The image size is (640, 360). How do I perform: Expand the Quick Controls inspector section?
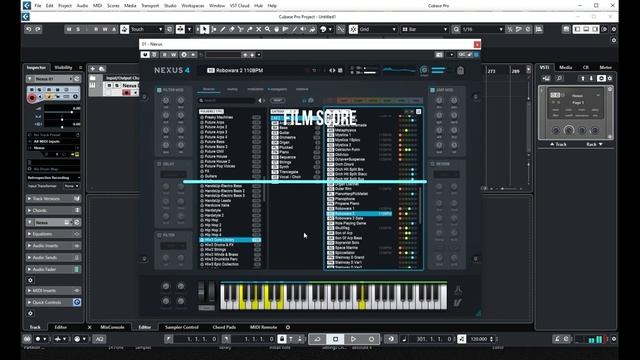[x=53, y=302]
